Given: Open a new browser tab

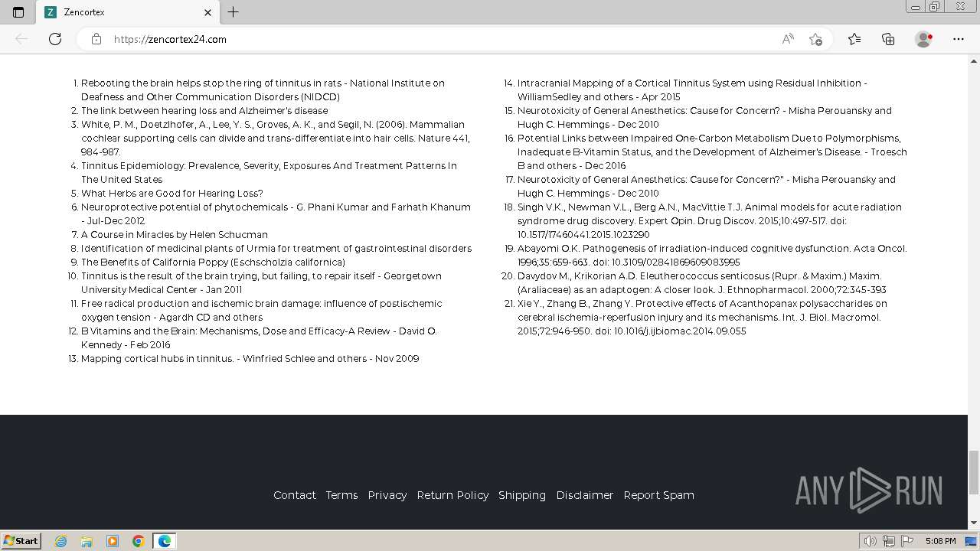Looking at the screenshot, I should point(234,12).
